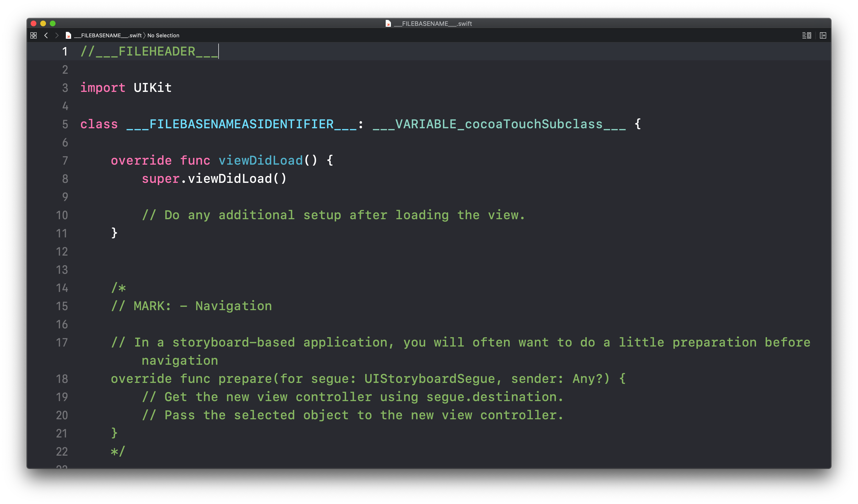Click line number 5 in gutter
858x504 pixels.
65,124
